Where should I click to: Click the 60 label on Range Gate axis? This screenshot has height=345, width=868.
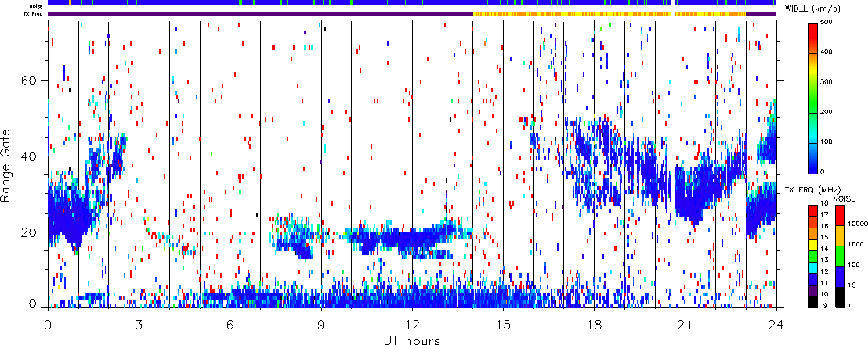pyautogui.click(x=31, y=81)
